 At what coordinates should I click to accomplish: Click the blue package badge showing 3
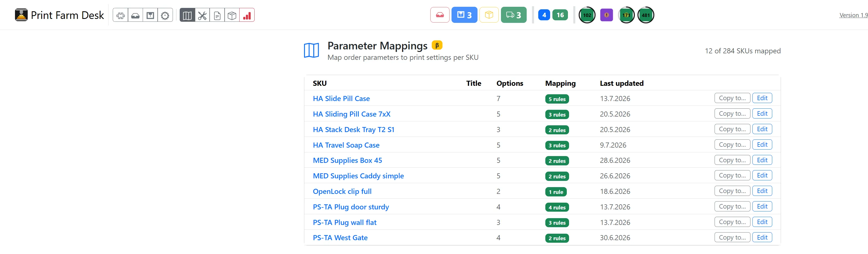coord(464,15)
